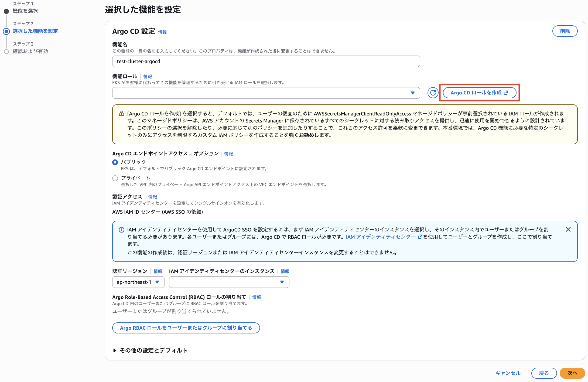This screenshot has height=382, width=588.
Task: Click the warning triangle icon in alert
Action: tap(122, 114)
